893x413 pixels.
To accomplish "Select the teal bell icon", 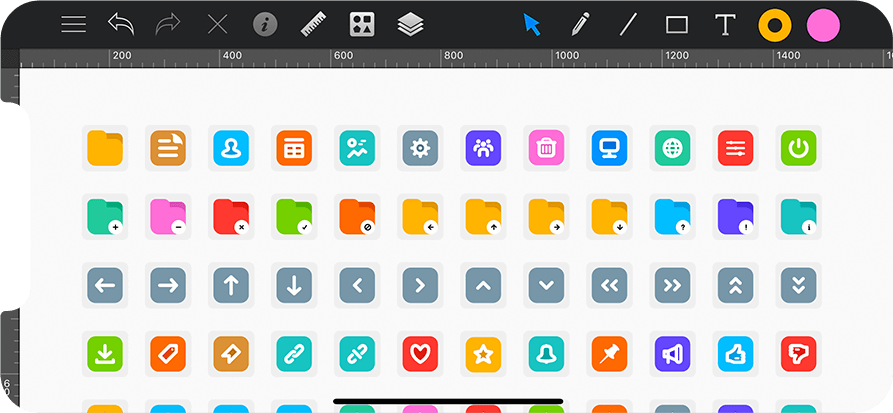I will coord(547,354).
